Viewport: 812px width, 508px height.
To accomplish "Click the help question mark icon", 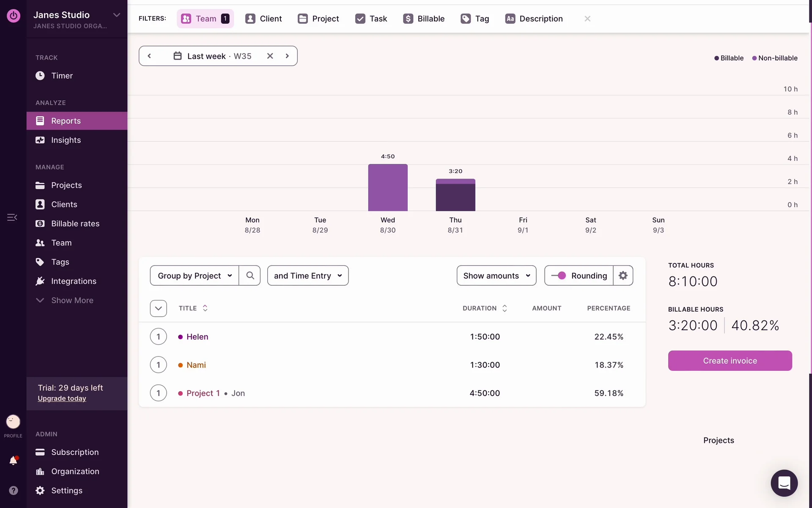I will coord(13,490).
